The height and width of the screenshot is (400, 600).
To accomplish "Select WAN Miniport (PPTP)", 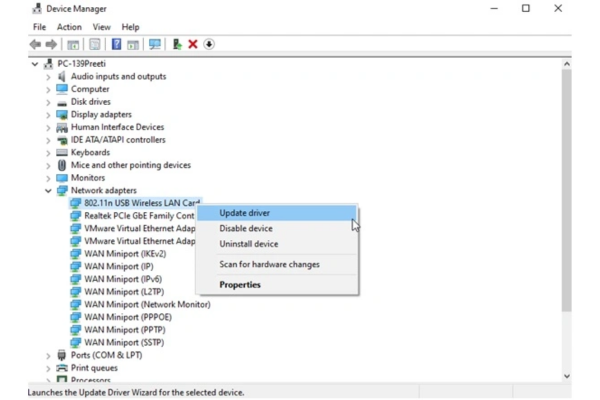I will click(125, 330).
